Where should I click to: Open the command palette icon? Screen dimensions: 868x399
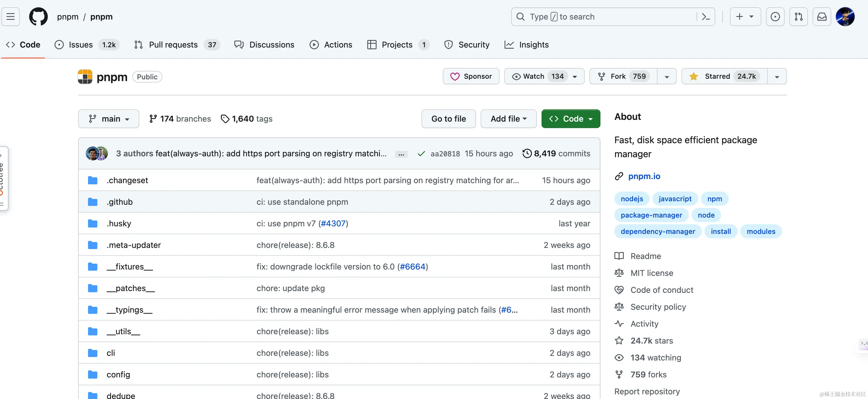[706, 17]
